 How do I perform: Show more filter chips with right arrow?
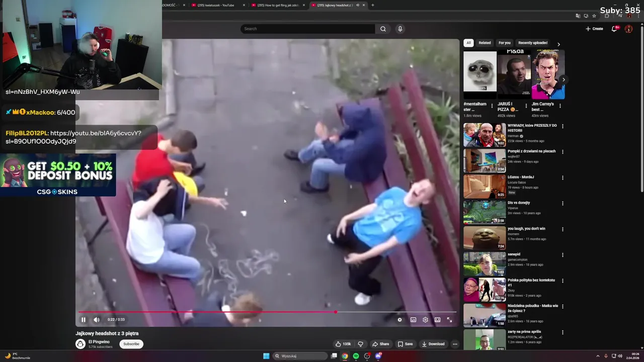(558, 44)
